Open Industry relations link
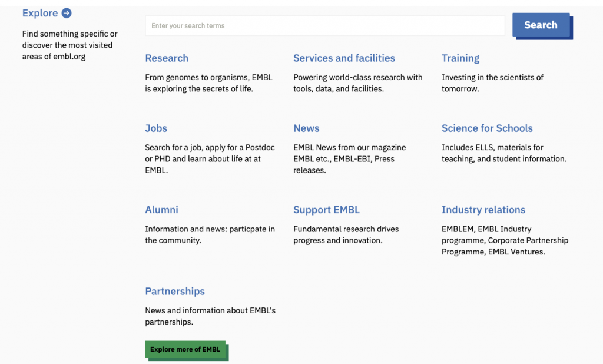This screenshot has width=603, height=364. click(x=483, y=210)
